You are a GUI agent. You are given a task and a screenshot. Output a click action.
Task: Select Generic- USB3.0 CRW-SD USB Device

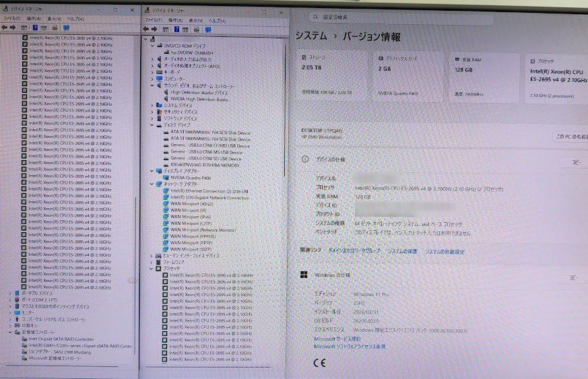[206, 159]
